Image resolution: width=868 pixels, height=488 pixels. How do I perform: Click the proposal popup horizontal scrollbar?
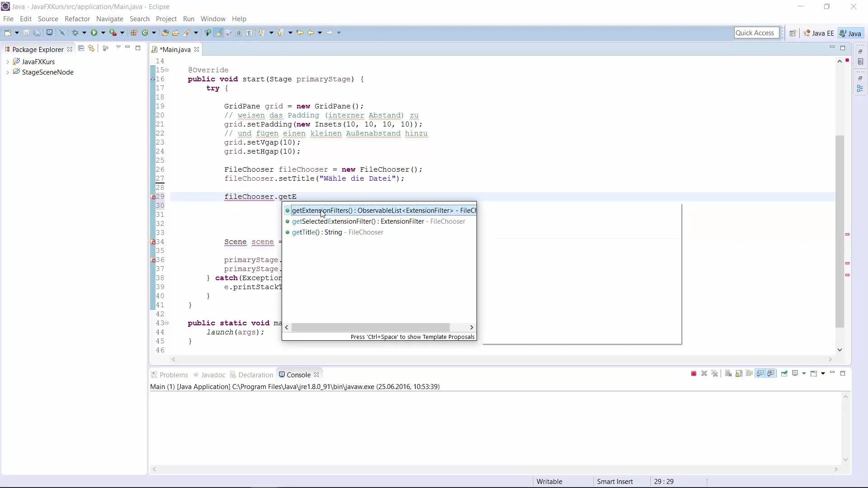pos(371,327)
